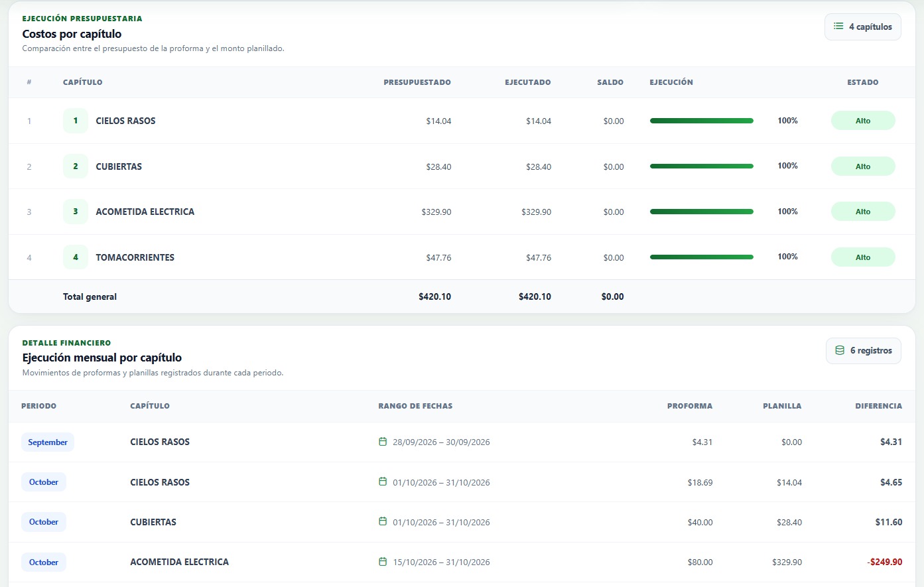This screenshot has width=924, height=587.
Task: Click October tag in ACOMETIDA ELECTRICA monthly row
Action: tap(44, 562)
